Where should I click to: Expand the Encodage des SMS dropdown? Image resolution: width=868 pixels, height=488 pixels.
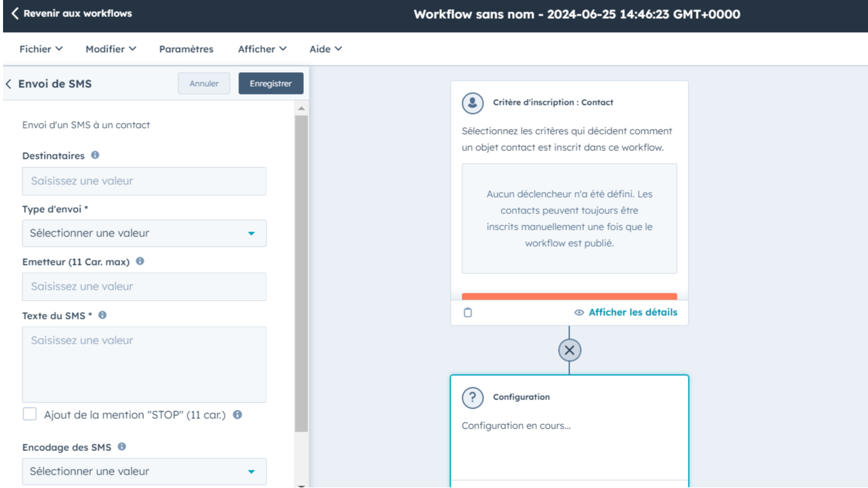(144, 472)
